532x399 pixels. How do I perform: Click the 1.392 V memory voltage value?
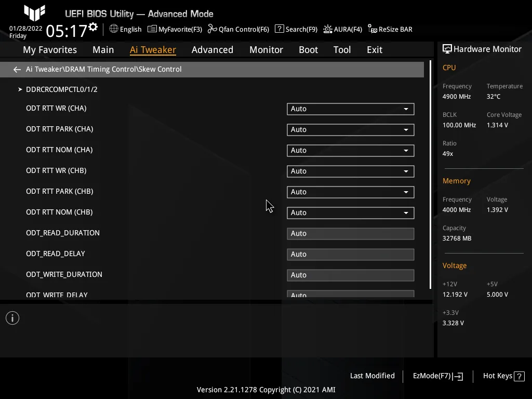point(497,210)
